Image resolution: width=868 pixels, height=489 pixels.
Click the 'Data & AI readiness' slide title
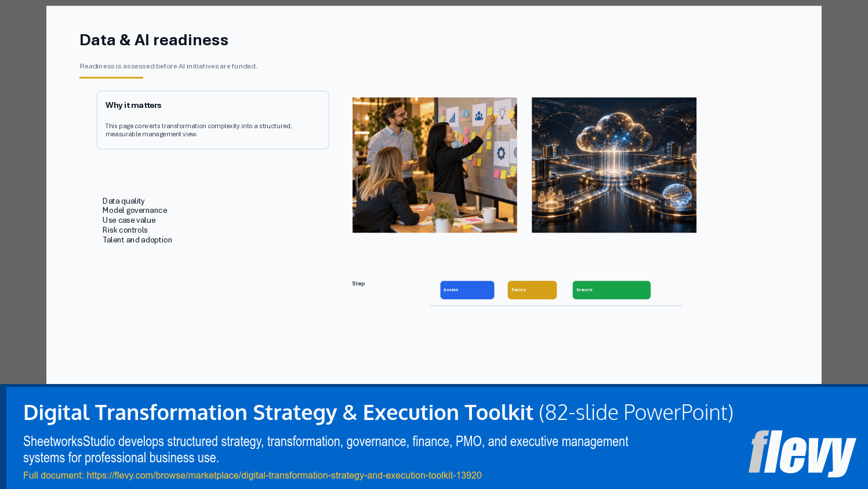pyautogui.click(x=154, y=40)
